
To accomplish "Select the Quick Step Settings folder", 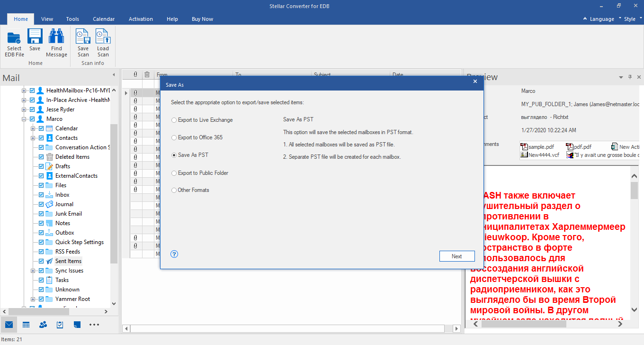I will click(x=80, y=242).
